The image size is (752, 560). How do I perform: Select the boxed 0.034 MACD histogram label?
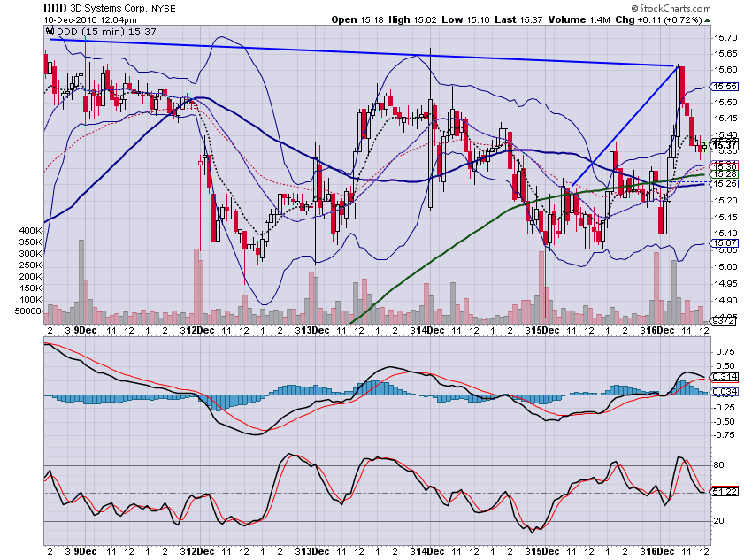tap(725, 392)
